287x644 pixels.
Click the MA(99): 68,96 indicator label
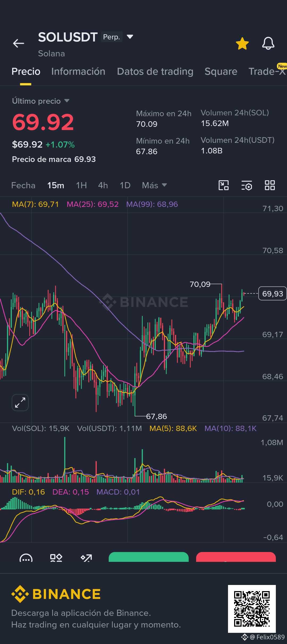[152, 204]
